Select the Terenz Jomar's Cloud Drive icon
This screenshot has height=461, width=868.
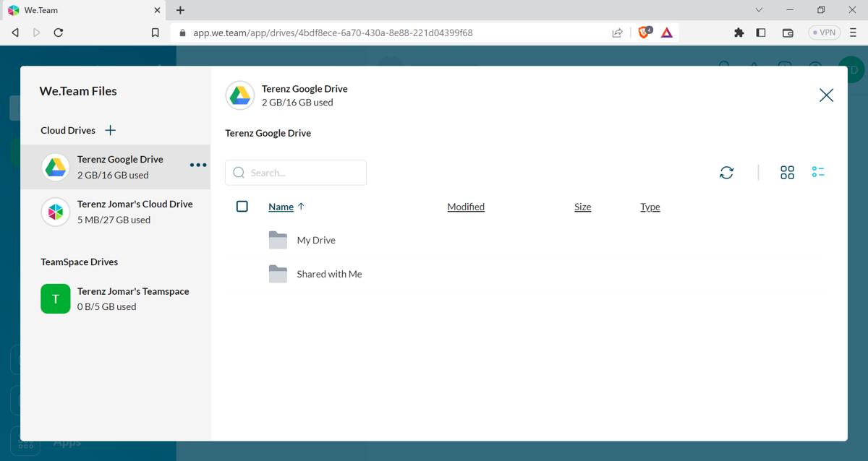[x=56, y=212]
